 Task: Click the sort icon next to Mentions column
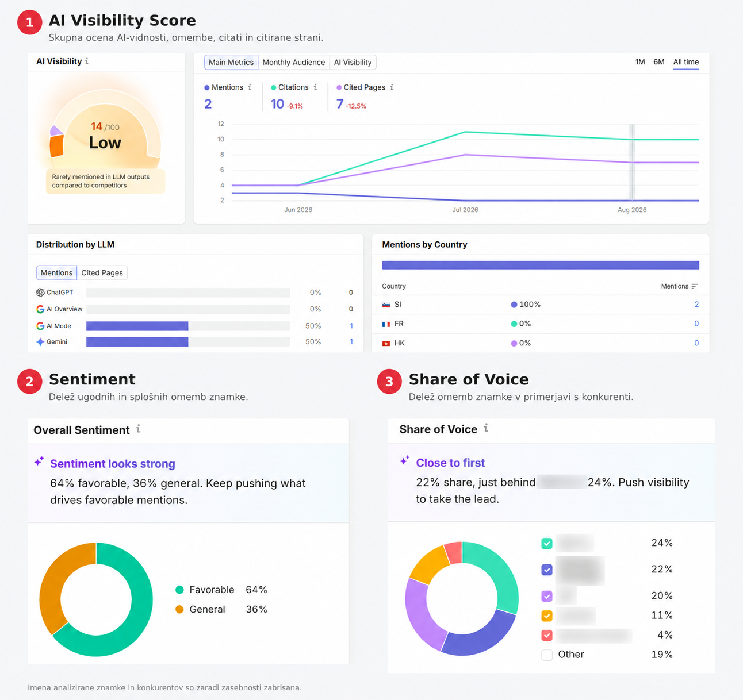[695, 286]
